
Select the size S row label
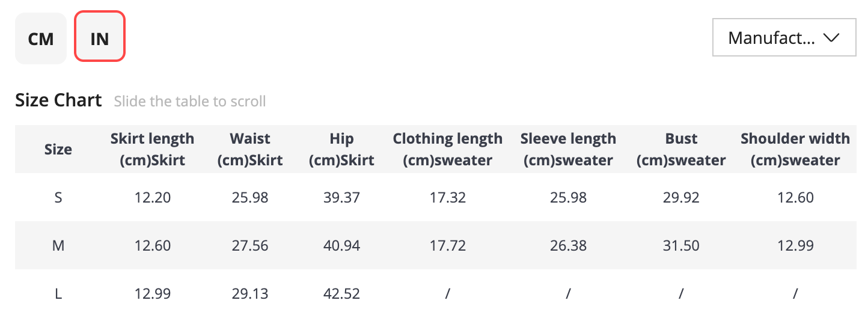[x=58, y=198]
